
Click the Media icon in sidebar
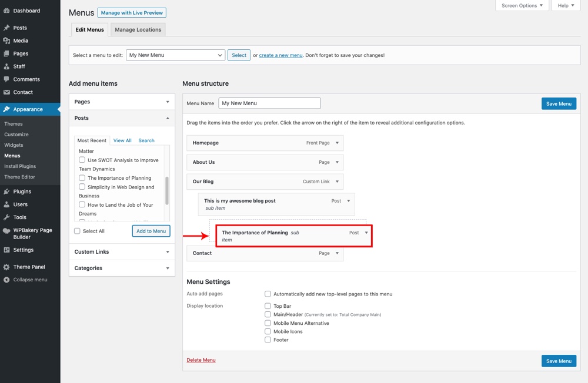point(6,41)
